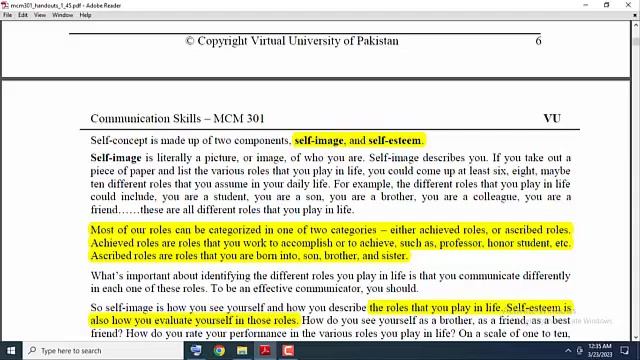Click the VU header text
The image size is (640, 360).
point(552,119)
